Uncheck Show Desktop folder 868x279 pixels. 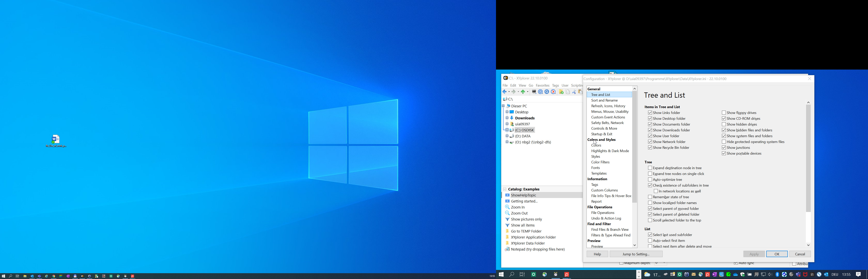650,118
